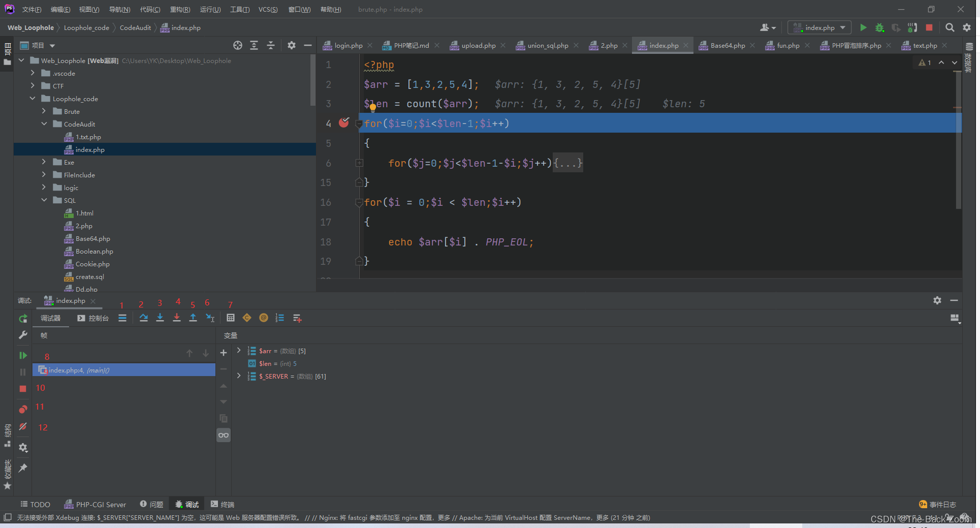Open the 运行(U) menu
This screenshot has width=980, height=528.
click(x=210, y=10)
